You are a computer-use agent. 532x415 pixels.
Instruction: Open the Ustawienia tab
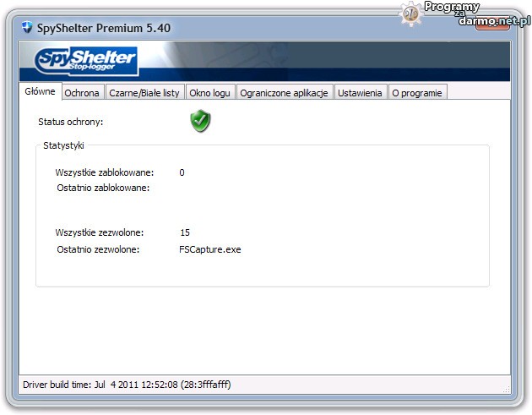coord(361,93)
